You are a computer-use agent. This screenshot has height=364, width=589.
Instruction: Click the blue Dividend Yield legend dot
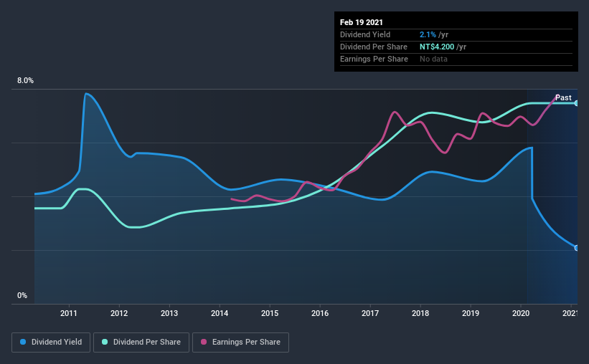pos(23,342)
